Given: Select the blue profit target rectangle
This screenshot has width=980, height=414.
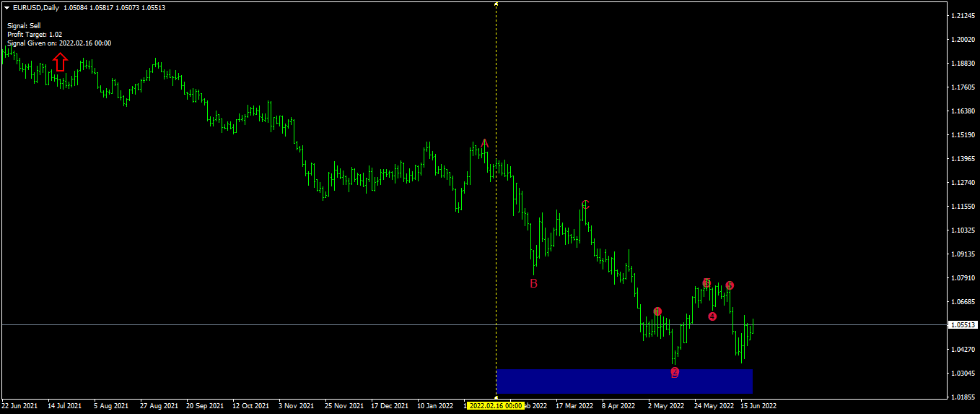Looking at the screenshot, I should [625, 381].
